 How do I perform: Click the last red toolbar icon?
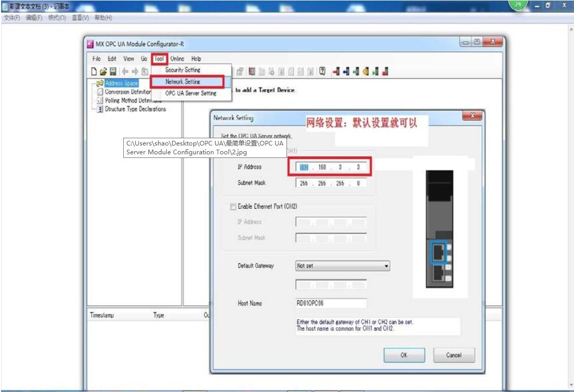[385, 71]
